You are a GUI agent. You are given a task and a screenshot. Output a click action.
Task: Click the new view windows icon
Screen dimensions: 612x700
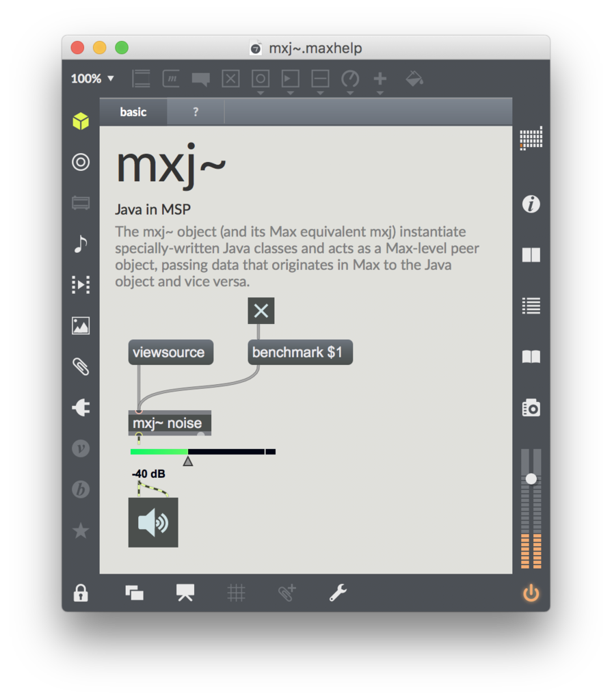pos(135,593)
